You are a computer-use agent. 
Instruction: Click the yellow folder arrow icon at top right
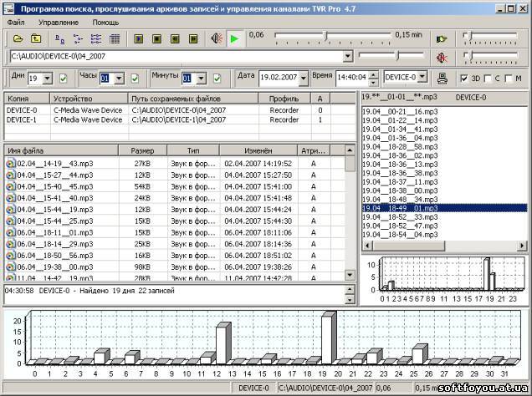[x=442, y=38]
